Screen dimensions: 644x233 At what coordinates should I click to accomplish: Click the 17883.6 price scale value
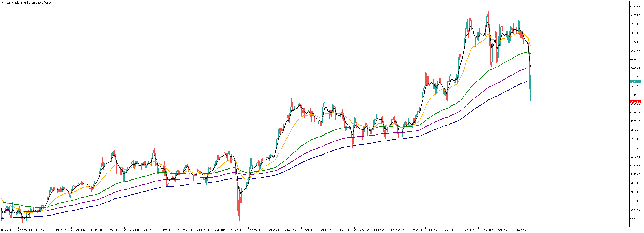pos(635,201)
